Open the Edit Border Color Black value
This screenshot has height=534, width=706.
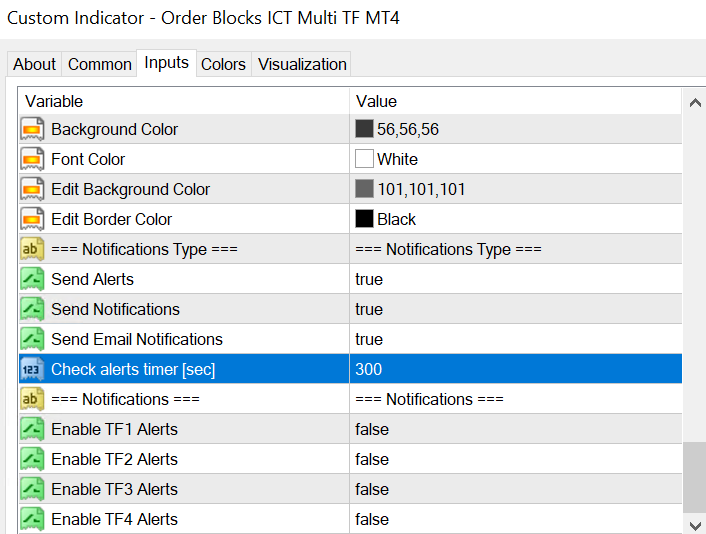point(396,219)
